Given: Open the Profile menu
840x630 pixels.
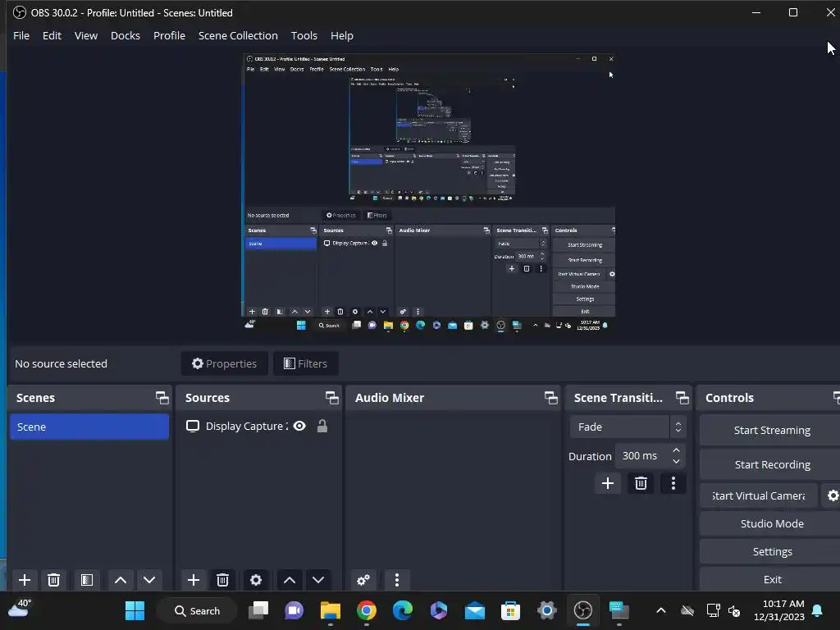Looking at the screenshot, I should [169, 35].
